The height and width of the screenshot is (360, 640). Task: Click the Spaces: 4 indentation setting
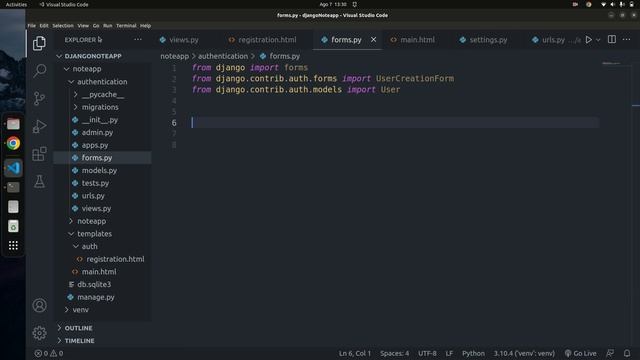point(394,353)
